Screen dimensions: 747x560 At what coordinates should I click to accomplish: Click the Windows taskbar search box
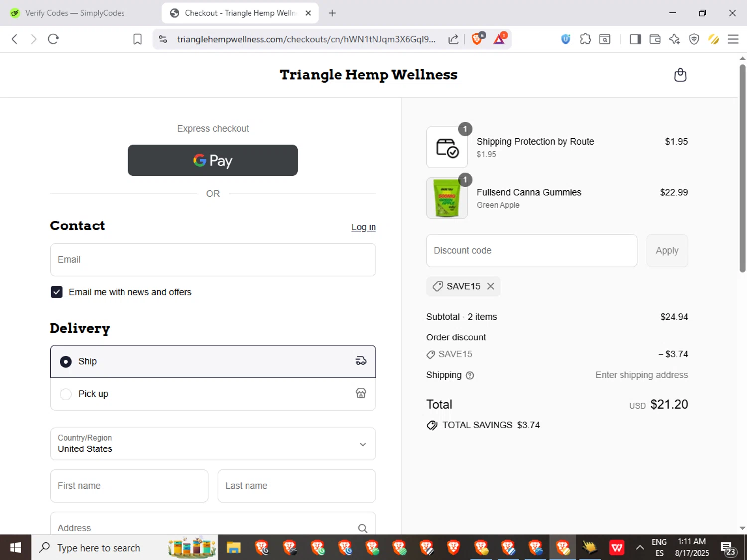pos(124,548)
